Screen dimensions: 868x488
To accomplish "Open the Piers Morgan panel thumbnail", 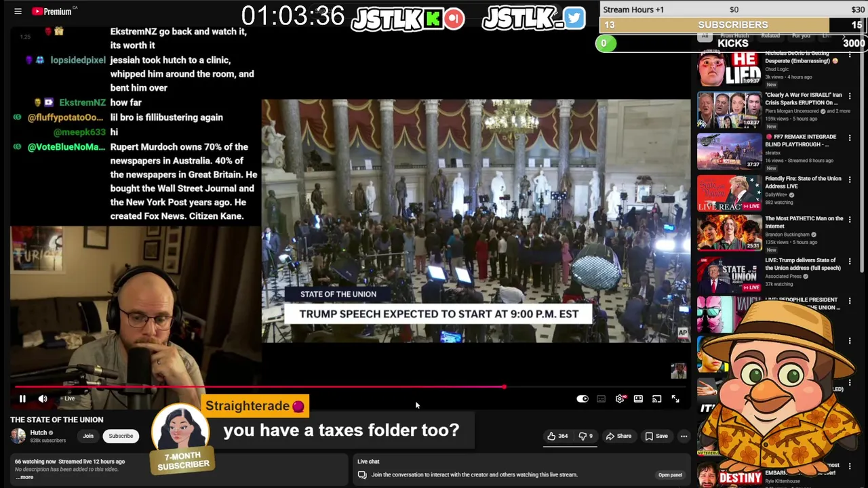I will (x=730, y=110).
